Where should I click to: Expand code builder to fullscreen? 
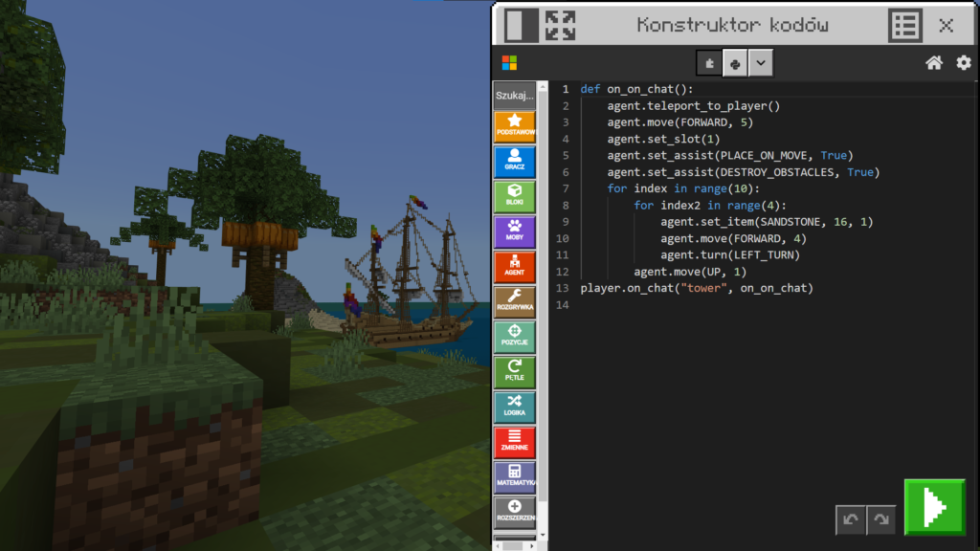560,26
